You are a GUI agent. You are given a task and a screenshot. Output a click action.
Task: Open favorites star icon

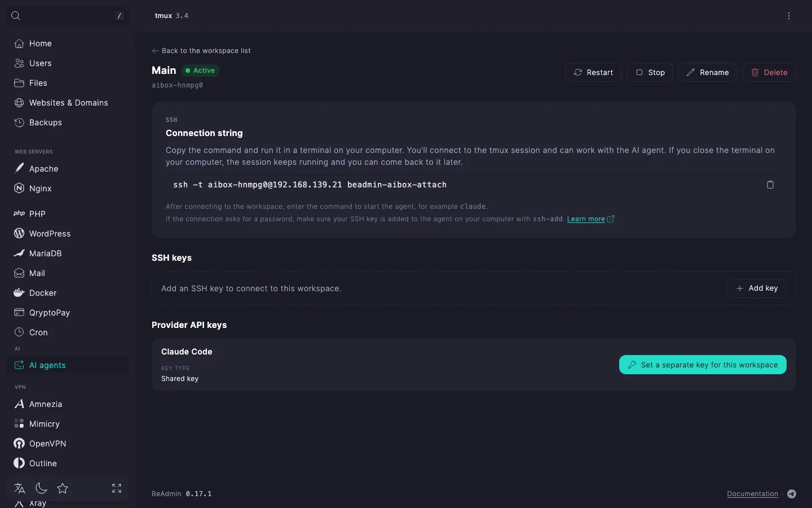coord(63,488)
